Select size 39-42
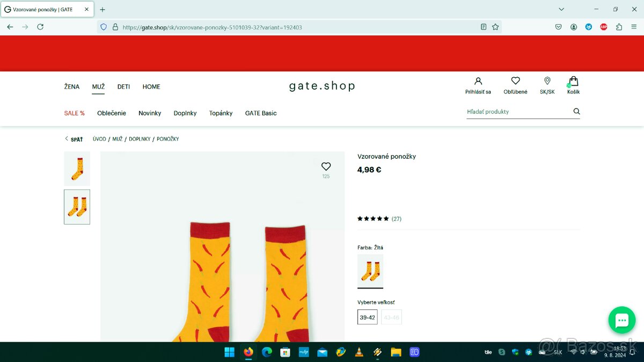 coord(367,317)
